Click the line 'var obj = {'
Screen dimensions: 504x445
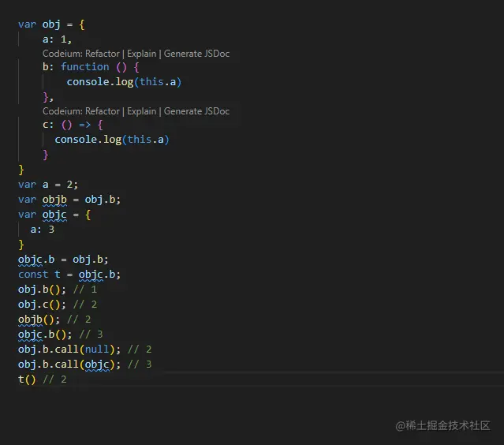coord(51,24)
